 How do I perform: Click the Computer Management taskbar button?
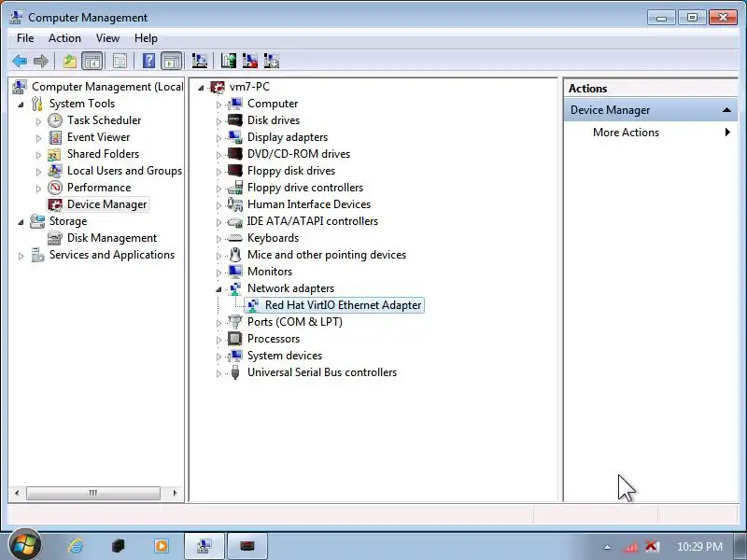pyautogui.click(x=204, y=546)
